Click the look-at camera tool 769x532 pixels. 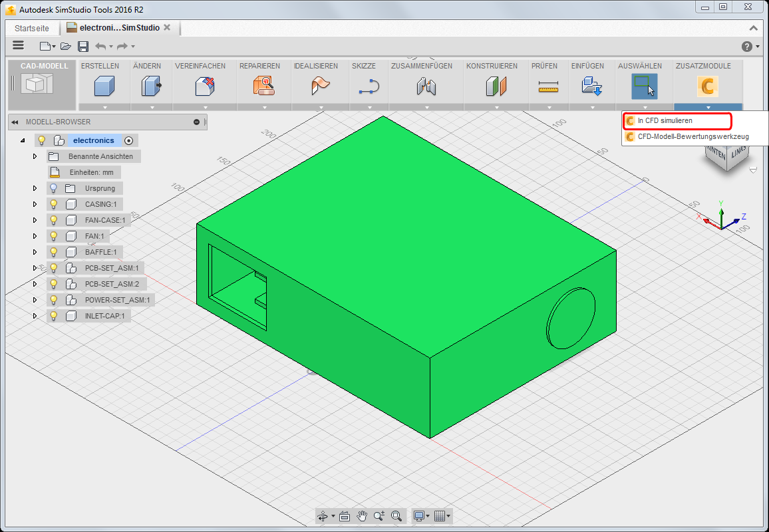tap(345, 516)
